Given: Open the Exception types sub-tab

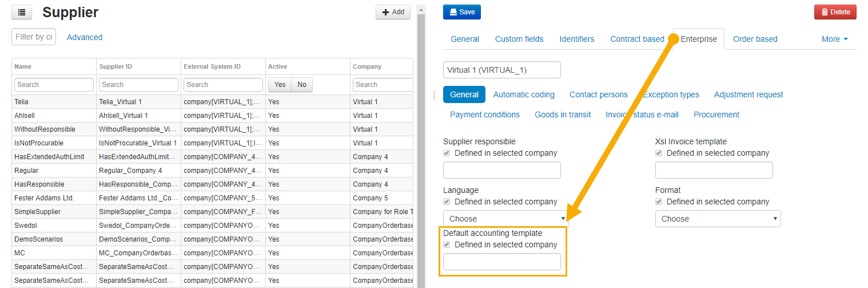Looking at the screenshot, I should (671, 94).
